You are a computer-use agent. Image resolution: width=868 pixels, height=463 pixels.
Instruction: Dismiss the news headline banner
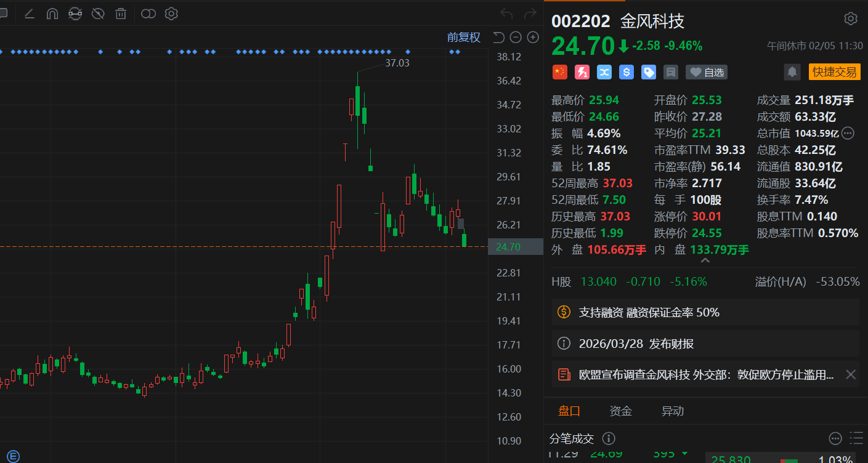851,374
